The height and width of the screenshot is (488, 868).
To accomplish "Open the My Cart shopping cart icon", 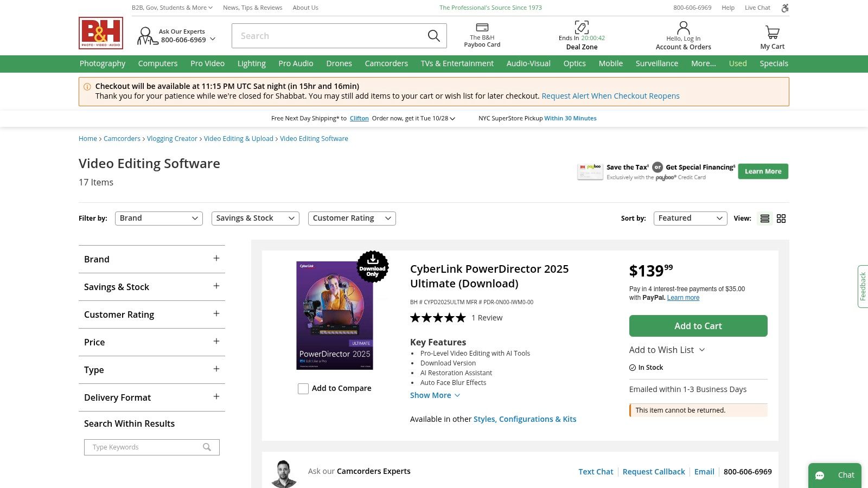I will [773, 33].
